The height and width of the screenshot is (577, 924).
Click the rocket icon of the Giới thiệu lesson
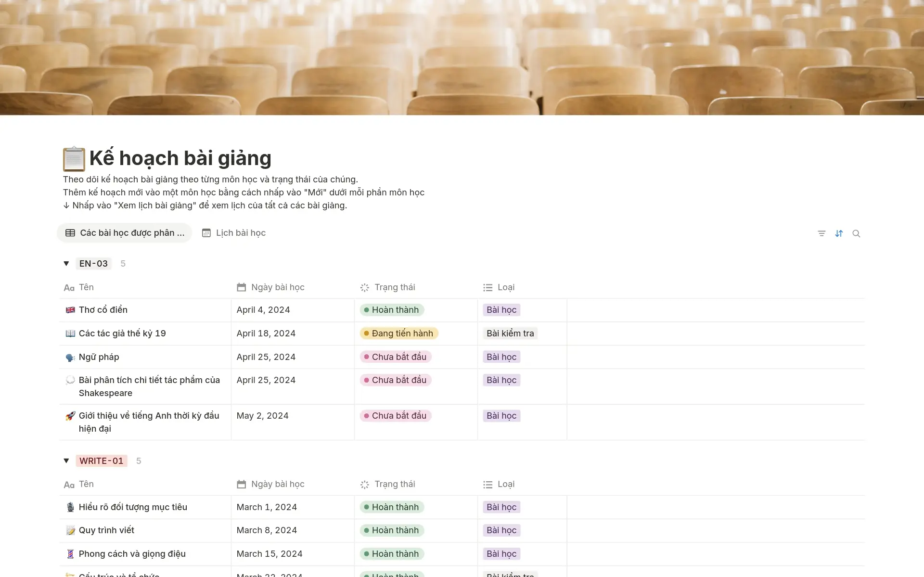click(x=70, y=416)
